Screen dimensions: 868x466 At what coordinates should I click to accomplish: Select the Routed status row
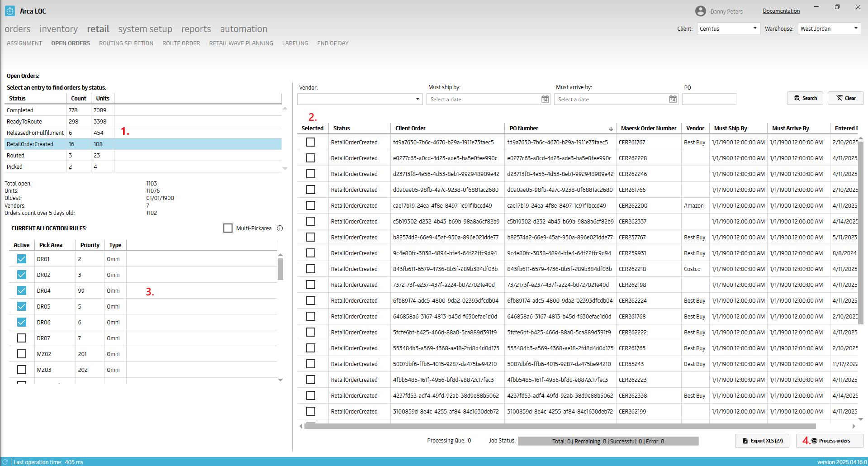[x=143, y=155]
